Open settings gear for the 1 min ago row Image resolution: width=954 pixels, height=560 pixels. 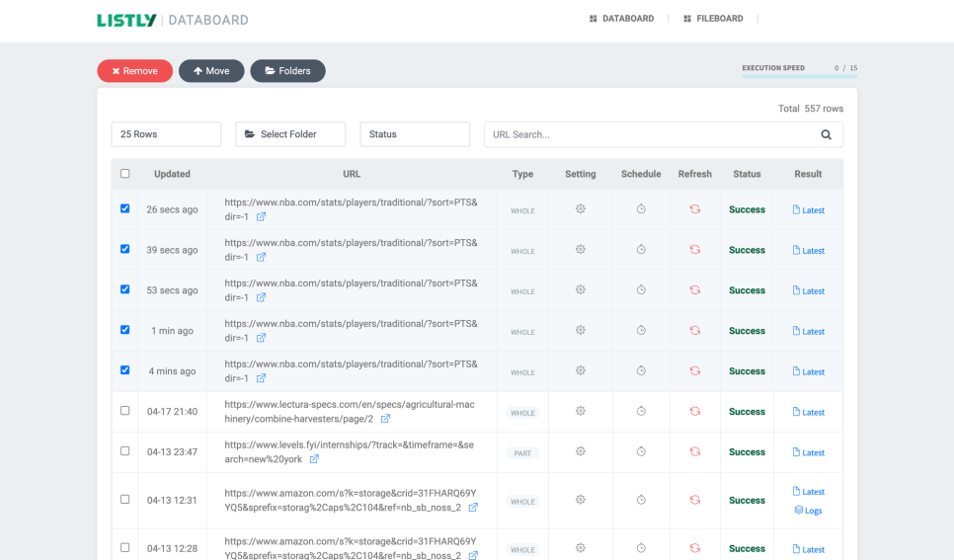click(x=581, y=330)
